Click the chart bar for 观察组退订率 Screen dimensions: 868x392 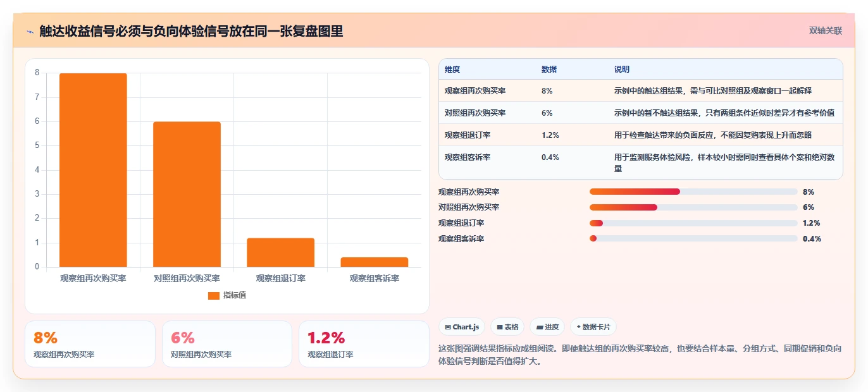280,252
